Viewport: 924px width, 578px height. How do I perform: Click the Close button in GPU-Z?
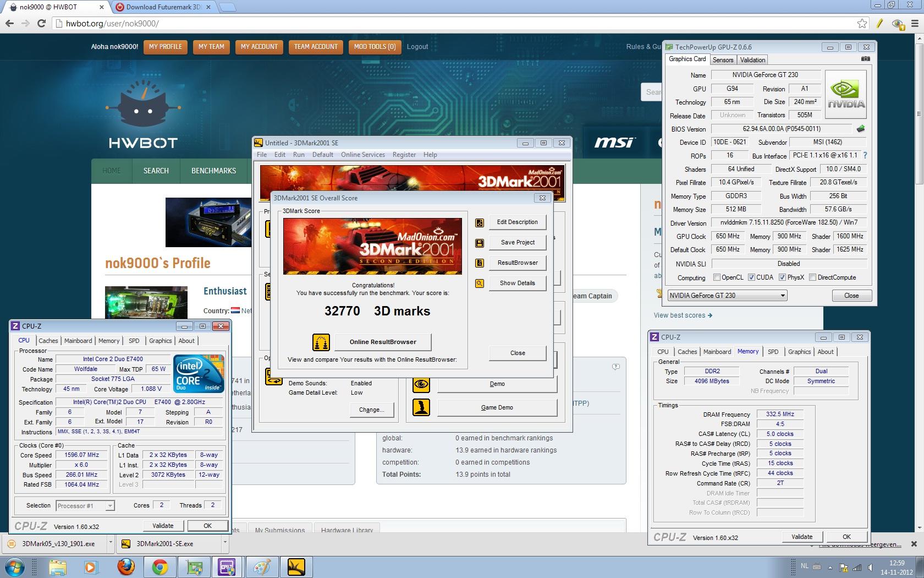[851, 296]
